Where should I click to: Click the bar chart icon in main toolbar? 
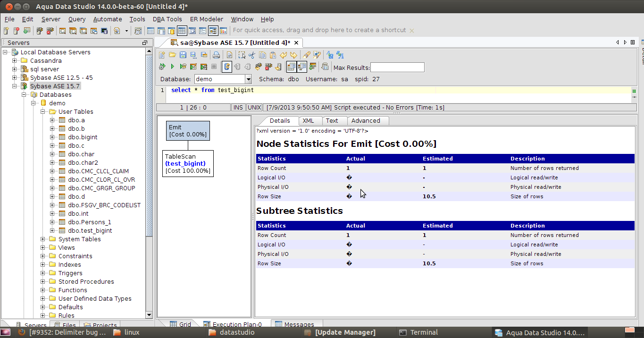223,31
